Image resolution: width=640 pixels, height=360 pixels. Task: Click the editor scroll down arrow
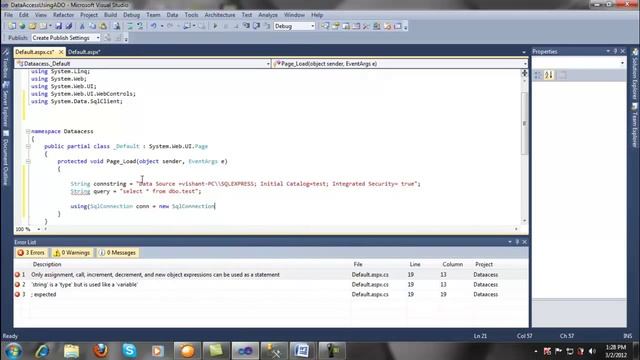point(524,220)
